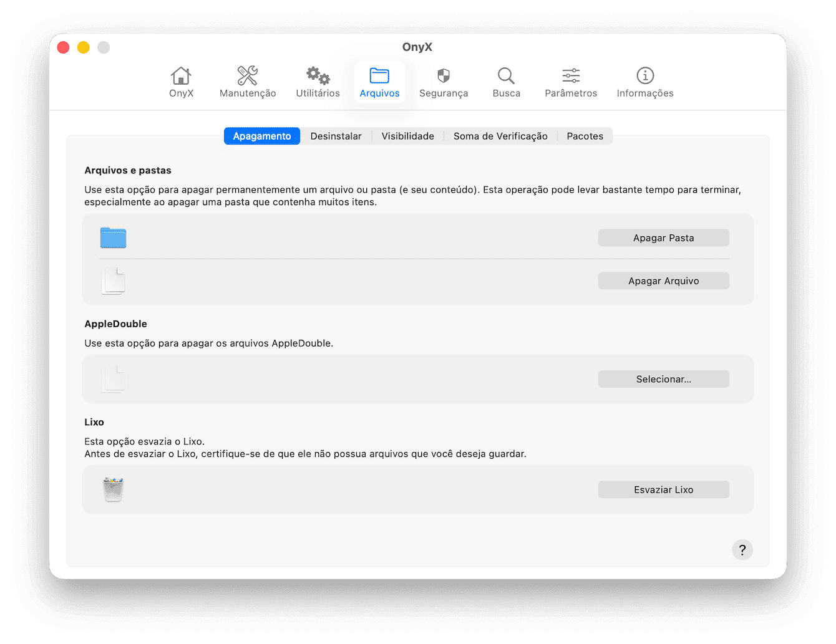Screen dimensions: 836x644
Task: Select the Arquivos folder icon
Action: 379,82
